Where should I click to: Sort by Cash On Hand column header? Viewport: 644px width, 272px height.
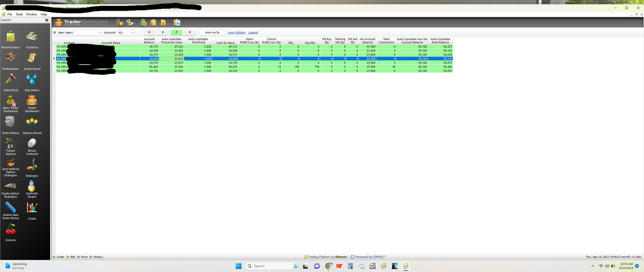[225, 43]
